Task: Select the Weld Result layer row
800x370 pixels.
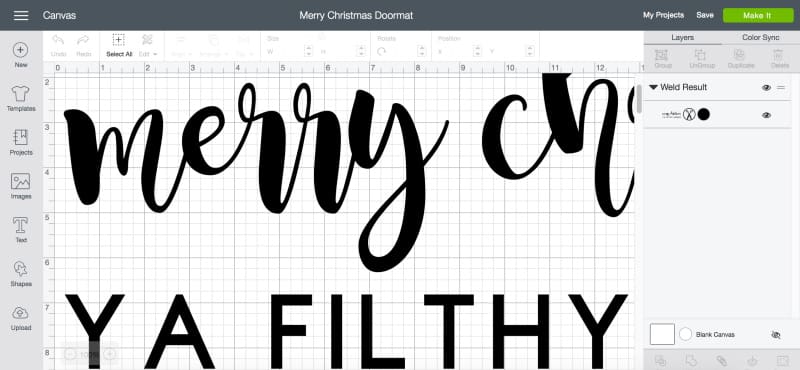Action: click(x=718, y=87)
